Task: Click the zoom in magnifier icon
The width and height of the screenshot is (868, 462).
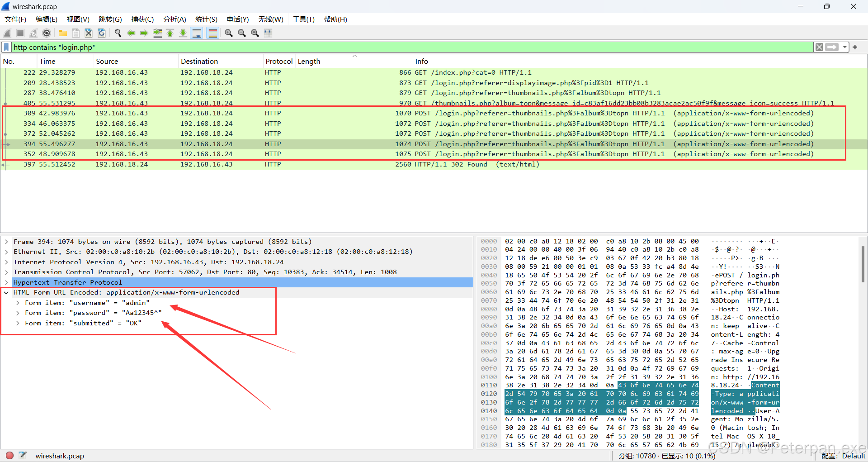Action: 229,33
